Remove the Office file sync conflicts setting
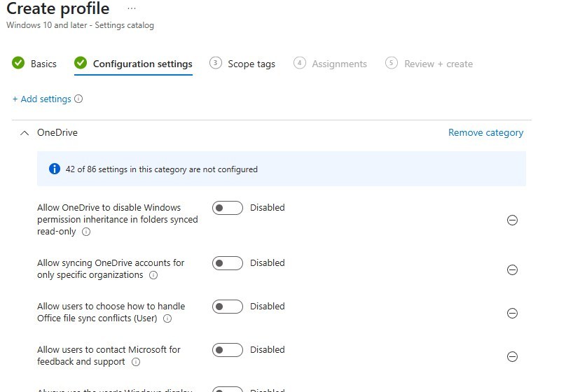The width and height of the screenshot is (573, 392). click(512, 313)
